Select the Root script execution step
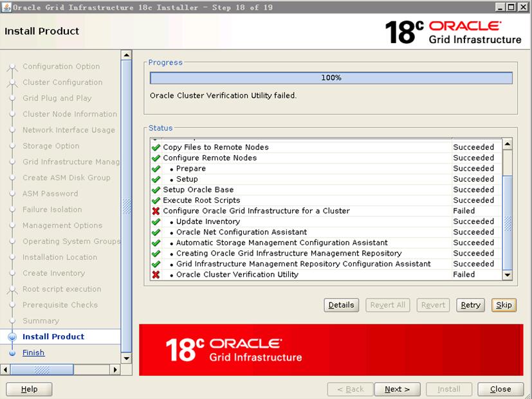The image size is (532, 399). click(62, 290)
